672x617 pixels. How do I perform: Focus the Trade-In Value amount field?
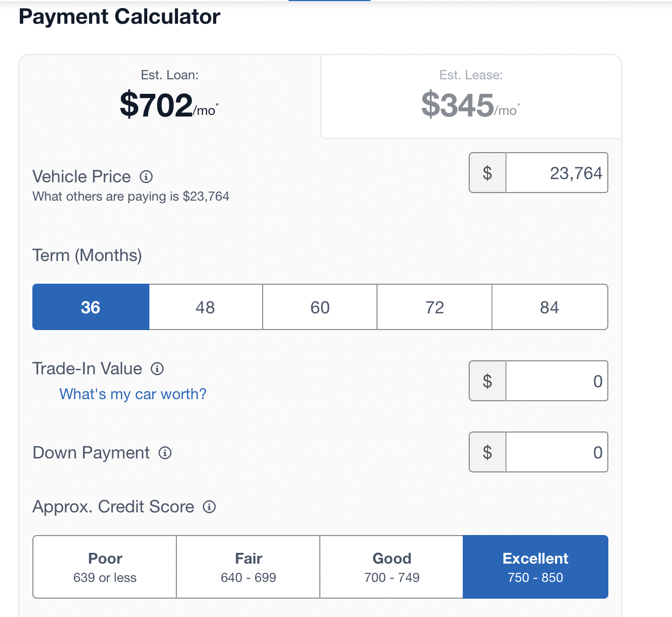click(x=556, y=381)
